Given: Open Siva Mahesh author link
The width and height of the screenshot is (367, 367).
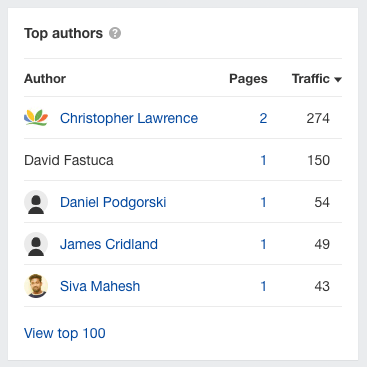Looking at the screenshot, I should click(x=100, y=286).
